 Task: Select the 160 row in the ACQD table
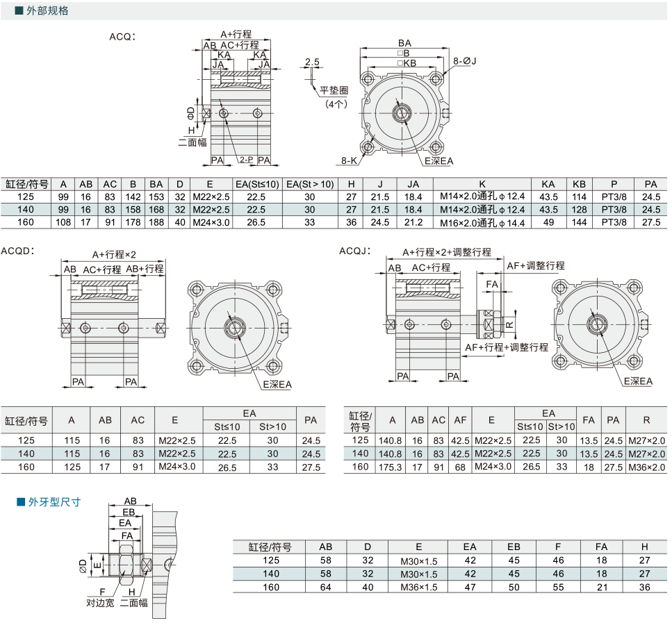(163, 467)
